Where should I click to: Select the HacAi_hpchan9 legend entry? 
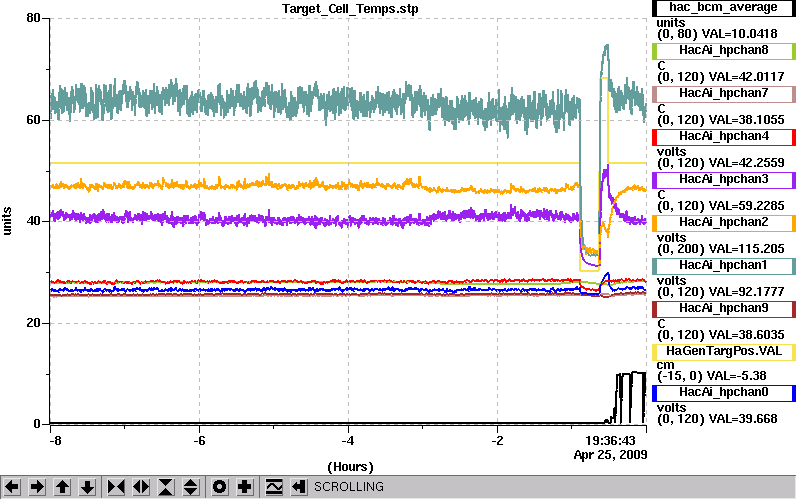[x=723, y=308]
